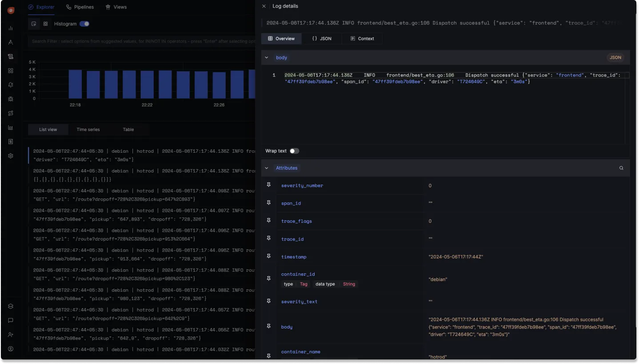Select the Context tab in Log details
Image resolution: width=639 pixels, height=364 pixels.
click(x=362, y=39)
